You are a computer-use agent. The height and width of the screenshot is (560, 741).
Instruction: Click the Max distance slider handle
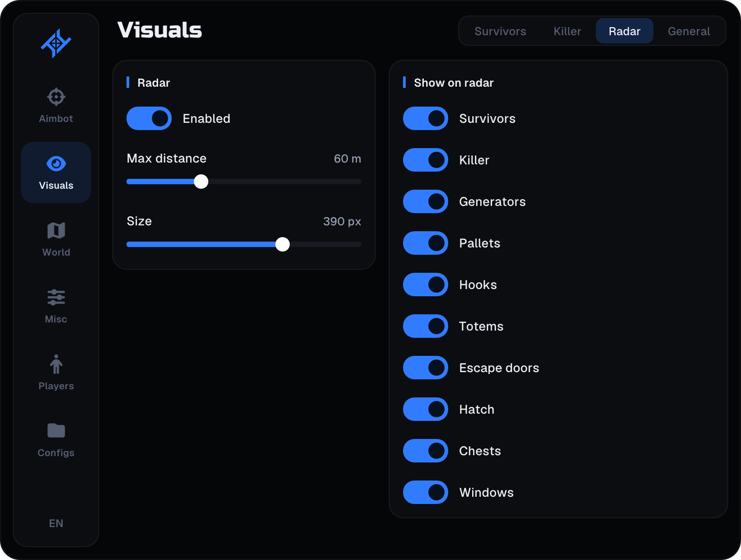coord(201,182)
